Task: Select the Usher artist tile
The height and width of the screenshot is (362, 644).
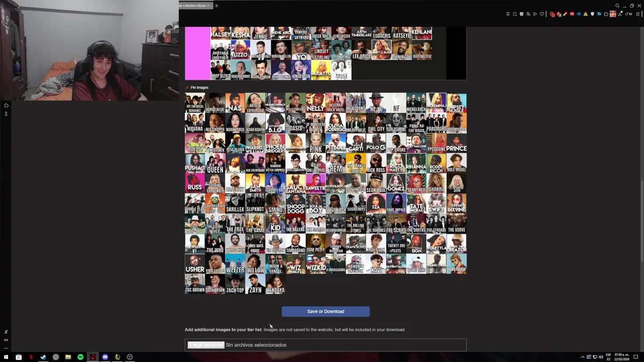Action: click(x=195, y=264)
